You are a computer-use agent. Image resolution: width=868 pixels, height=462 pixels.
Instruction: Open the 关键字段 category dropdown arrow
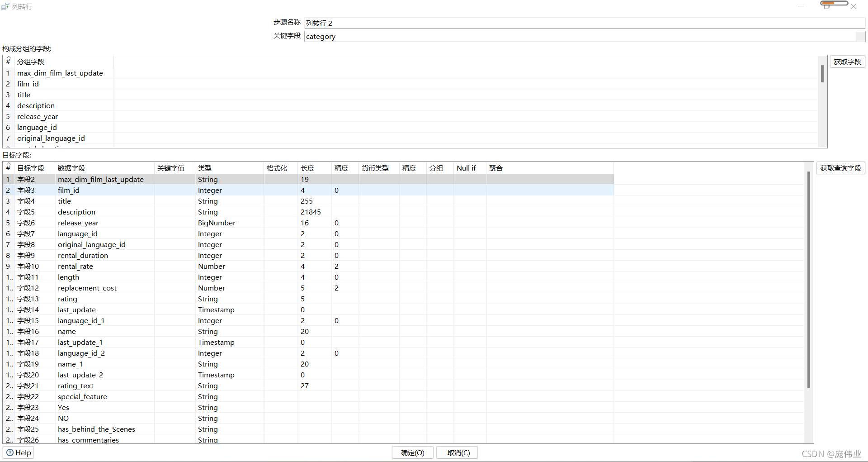(x=861, y=36)
